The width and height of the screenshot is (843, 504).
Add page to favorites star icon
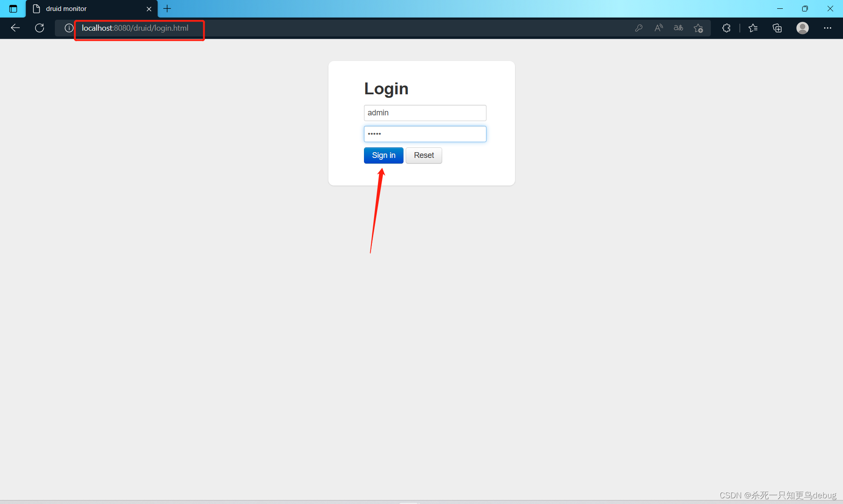coord(699,28)
